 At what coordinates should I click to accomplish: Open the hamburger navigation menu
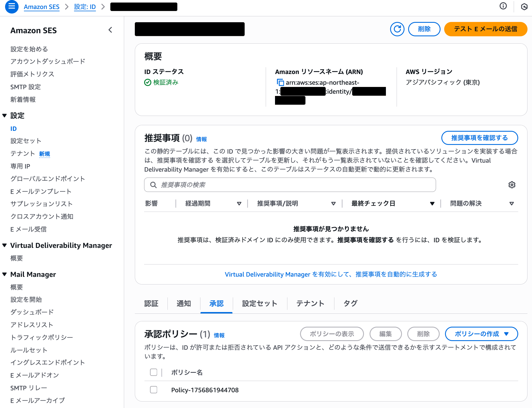[x=12, y=6]
